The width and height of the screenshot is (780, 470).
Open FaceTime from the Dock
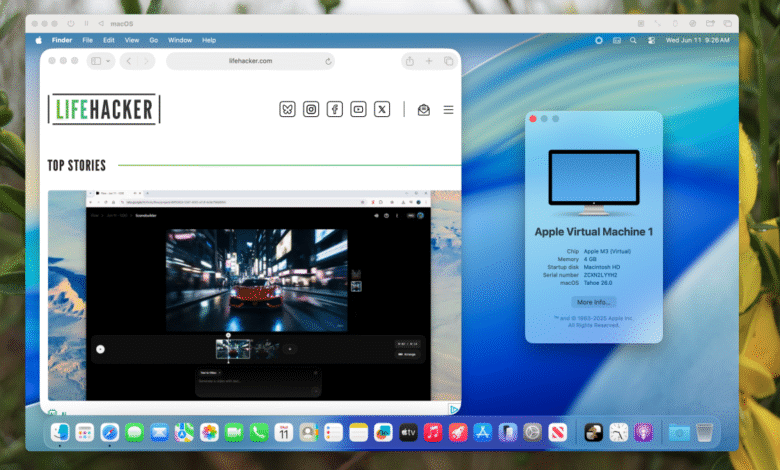(234, 432)
